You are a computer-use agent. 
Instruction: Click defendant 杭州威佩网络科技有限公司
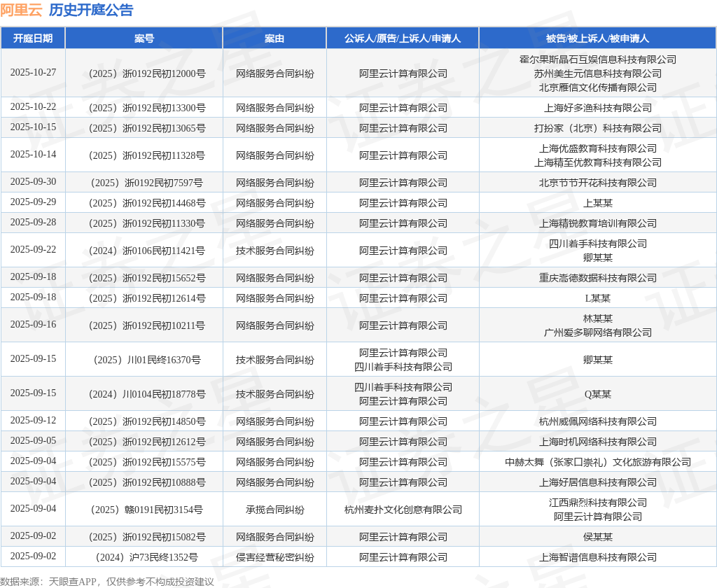(598, 421)
